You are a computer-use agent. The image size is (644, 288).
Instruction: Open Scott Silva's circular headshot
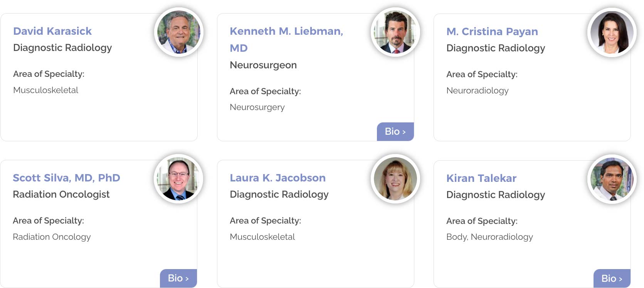point(178,179)
